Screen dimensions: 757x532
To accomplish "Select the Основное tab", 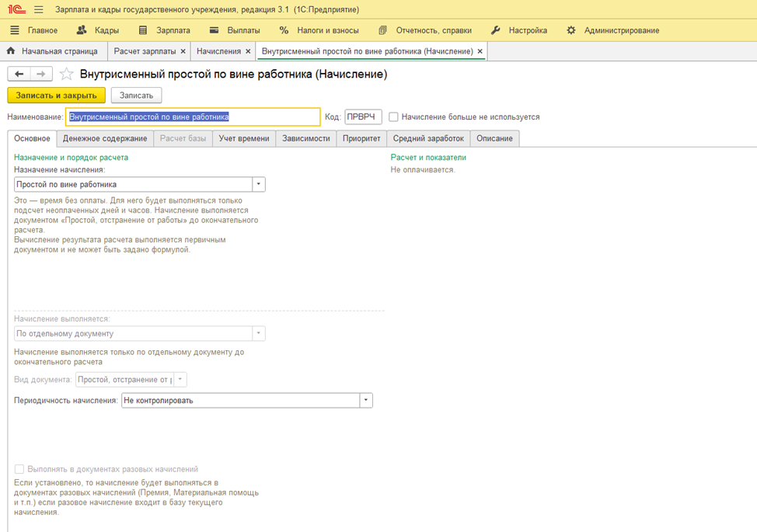I will click(x=32, y=138).
